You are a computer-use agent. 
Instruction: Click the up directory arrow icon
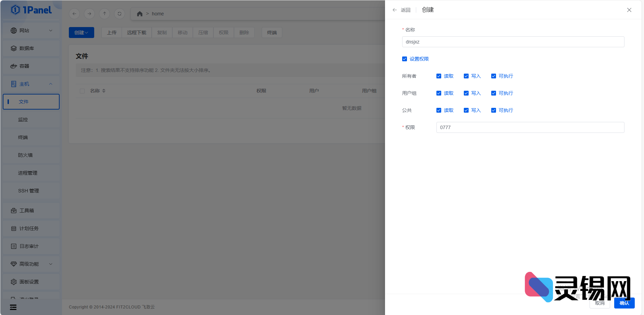104,14
